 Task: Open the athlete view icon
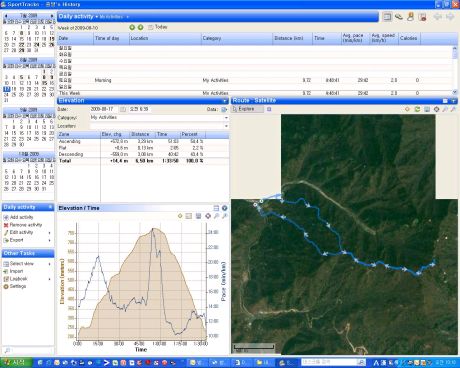[411, 17]
